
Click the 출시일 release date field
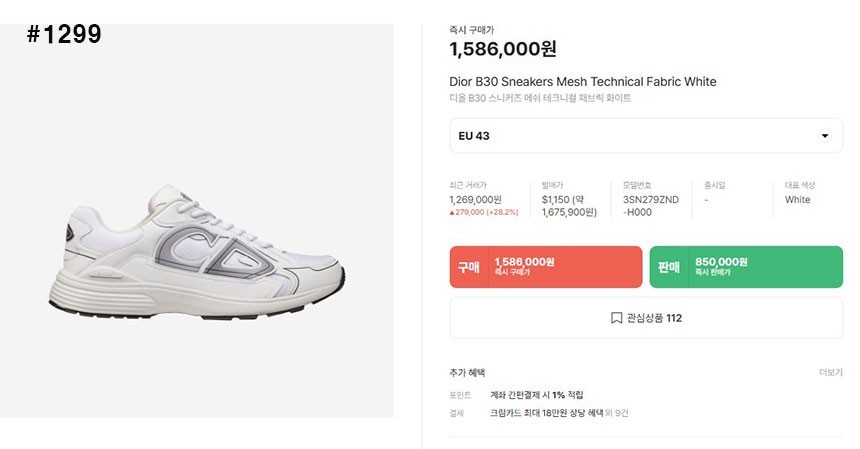[x=714, y=185]
